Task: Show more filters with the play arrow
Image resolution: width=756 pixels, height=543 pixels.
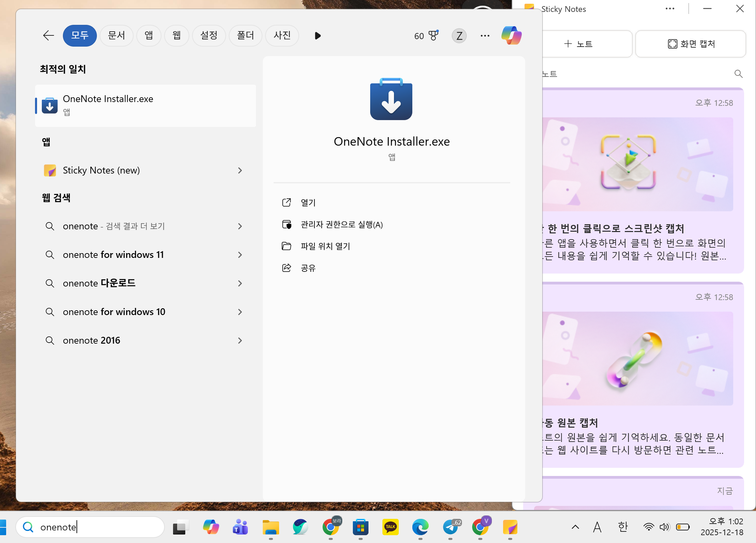Action: pos(317,36)
